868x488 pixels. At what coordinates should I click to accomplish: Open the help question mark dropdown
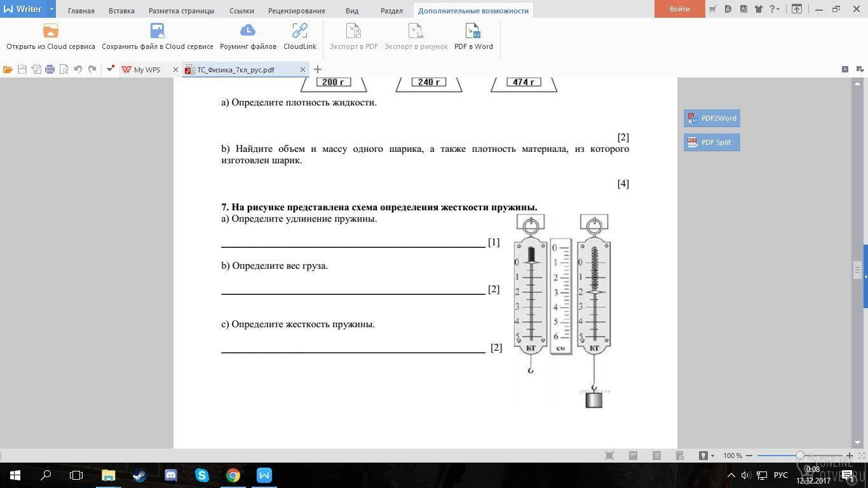point(775,9)
